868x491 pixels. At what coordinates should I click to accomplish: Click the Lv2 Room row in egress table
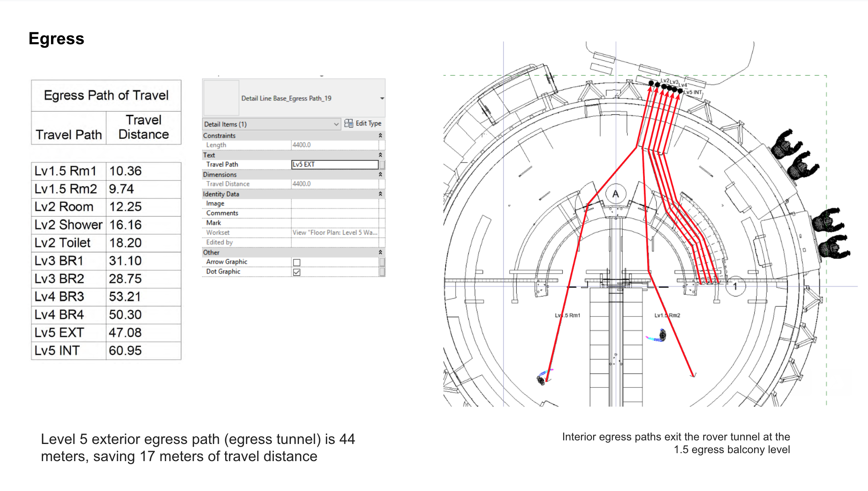pyautogui.click(x=106, y=207)
